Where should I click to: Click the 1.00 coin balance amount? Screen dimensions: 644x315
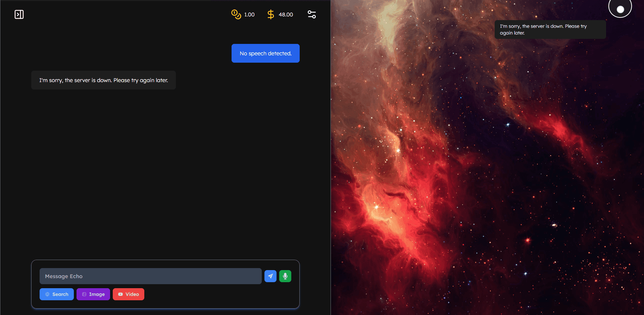point(249,14)
